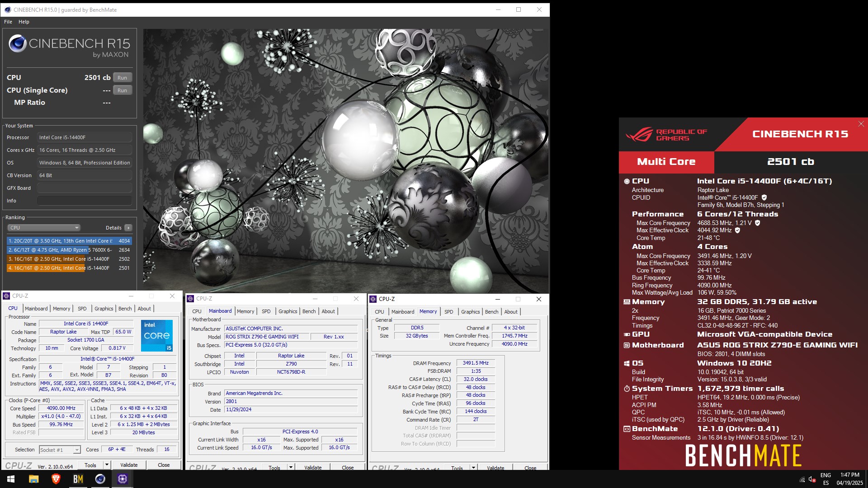Click Validate in middle CPU-Z window
The height and width of the screenshot is (488, 868).
pos(313,467)
